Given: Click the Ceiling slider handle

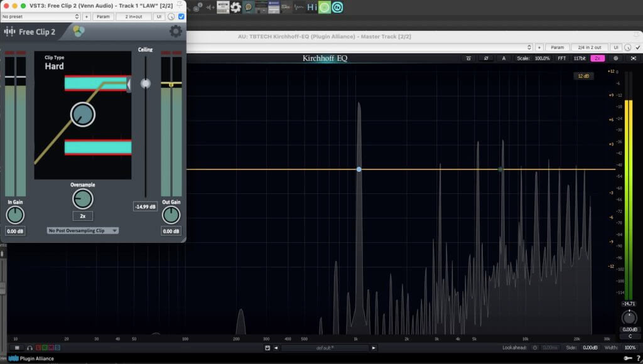Looking at the screenshot, I should point(146,83).
